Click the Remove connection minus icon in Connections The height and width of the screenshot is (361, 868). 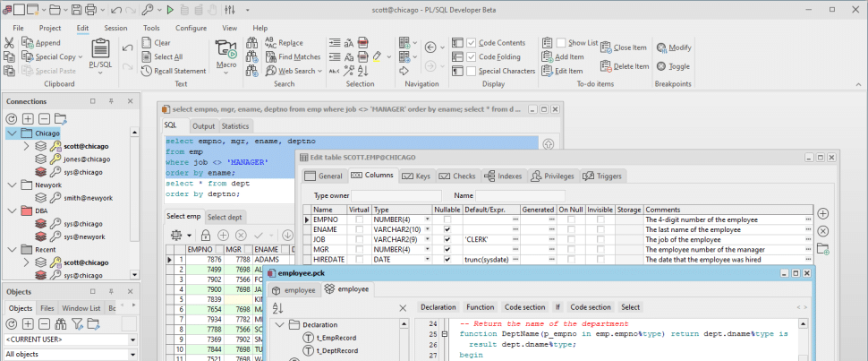pyautogui.click(x=44, y=118)
